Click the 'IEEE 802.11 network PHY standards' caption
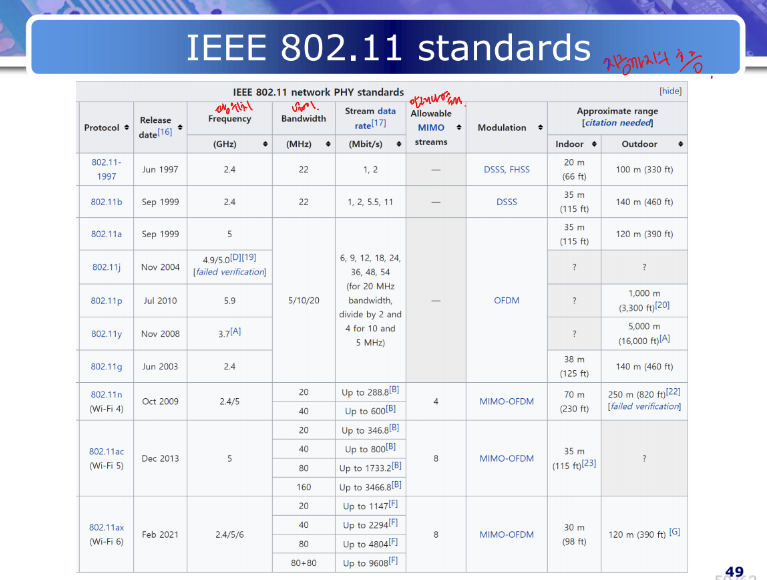Viewport: 767px width, 580px height. click(x=318, y=92)
